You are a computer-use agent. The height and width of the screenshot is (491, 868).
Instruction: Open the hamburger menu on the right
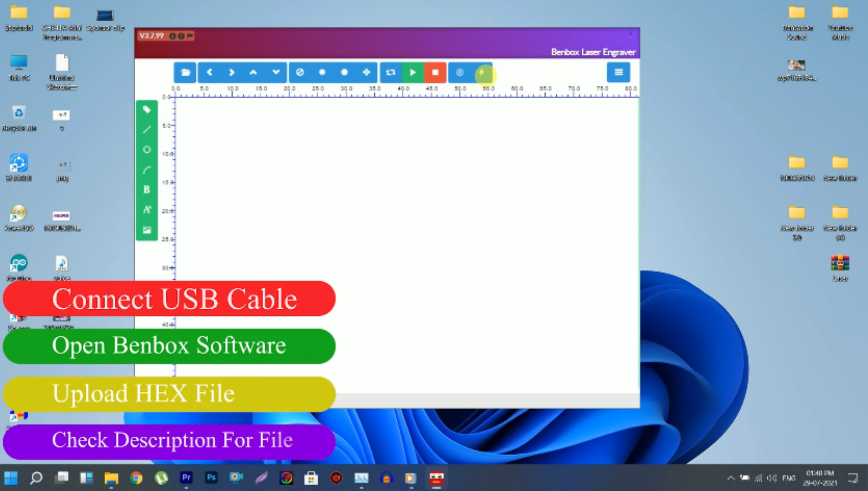pos(618,73)
